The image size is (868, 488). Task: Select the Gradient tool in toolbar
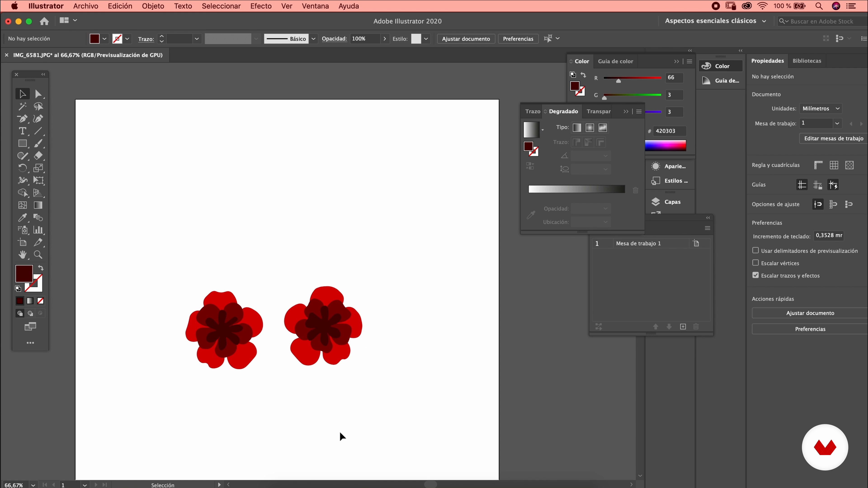(x=38, y=205)
